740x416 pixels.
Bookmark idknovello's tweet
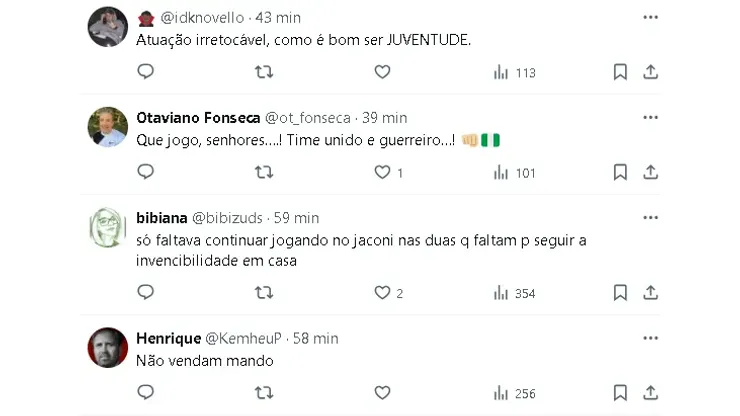(620, 72)
